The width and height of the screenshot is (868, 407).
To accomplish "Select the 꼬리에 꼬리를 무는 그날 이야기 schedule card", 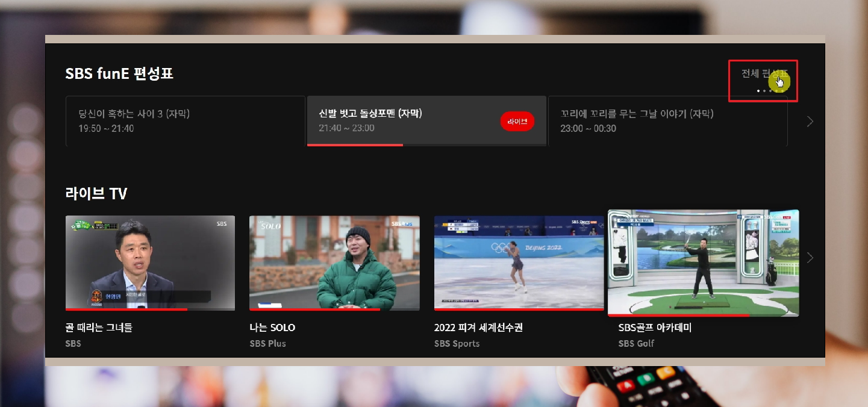I will (668, 120).
